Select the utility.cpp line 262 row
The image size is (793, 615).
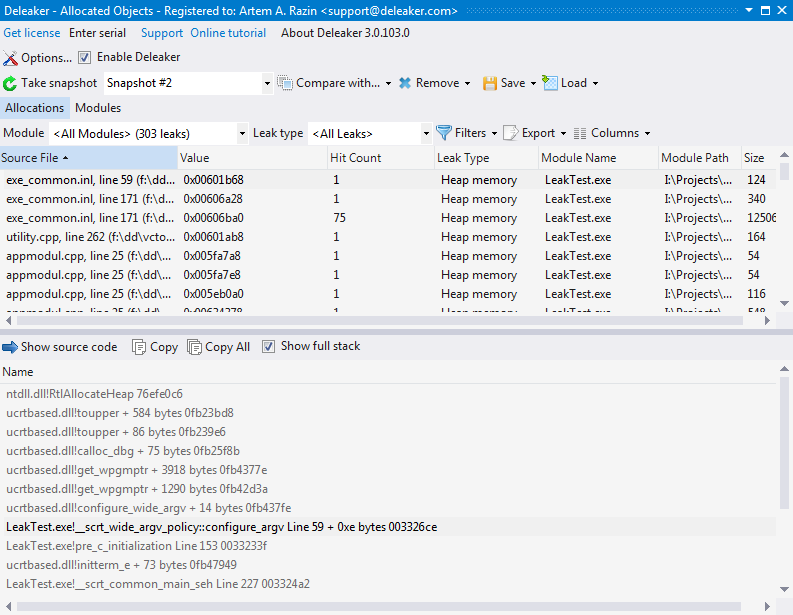coord(90,237)
